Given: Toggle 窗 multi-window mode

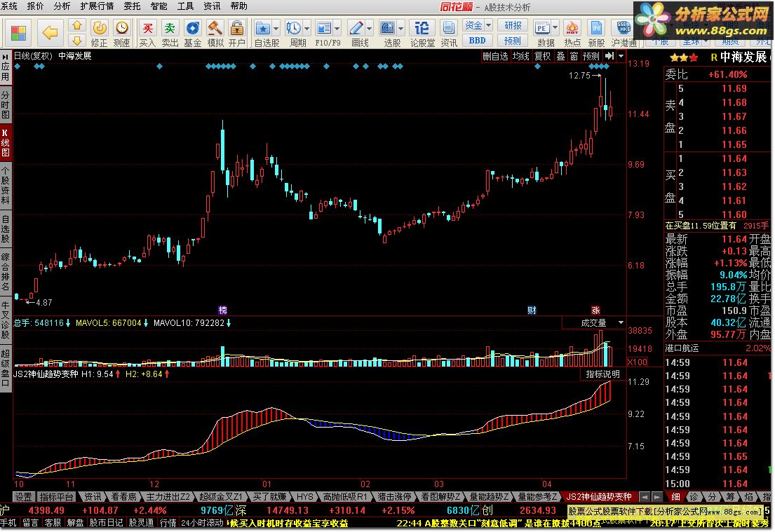Looking at the screenshot, I should (574, 56).
